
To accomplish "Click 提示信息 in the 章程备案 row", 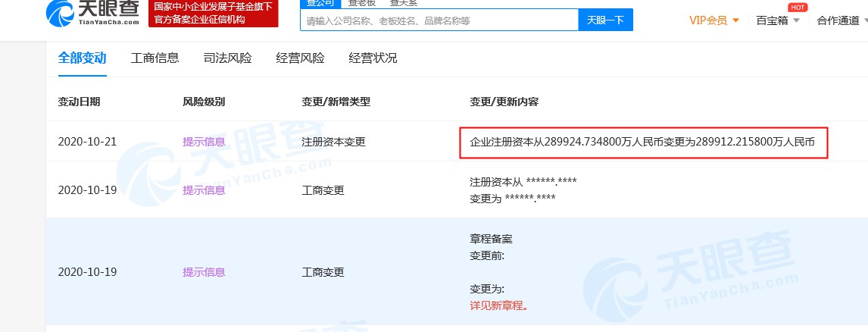I will pos(204,272).
